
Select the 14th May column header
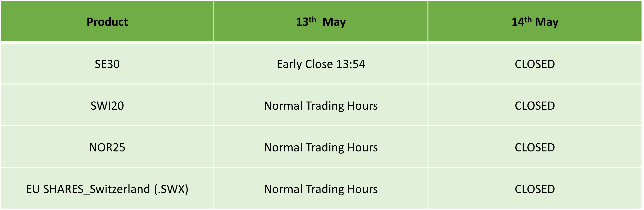[x=535, y=22]
